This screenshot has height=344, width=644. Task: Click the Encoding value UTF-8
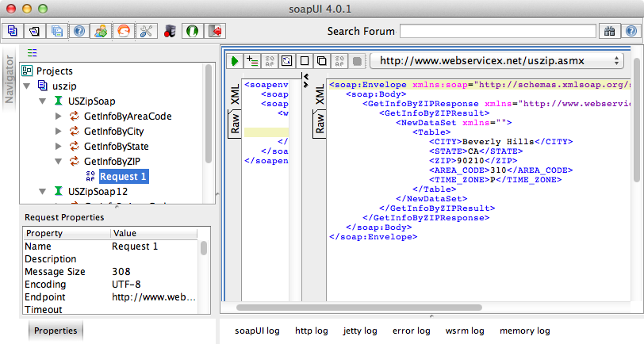tap(126, 284)
